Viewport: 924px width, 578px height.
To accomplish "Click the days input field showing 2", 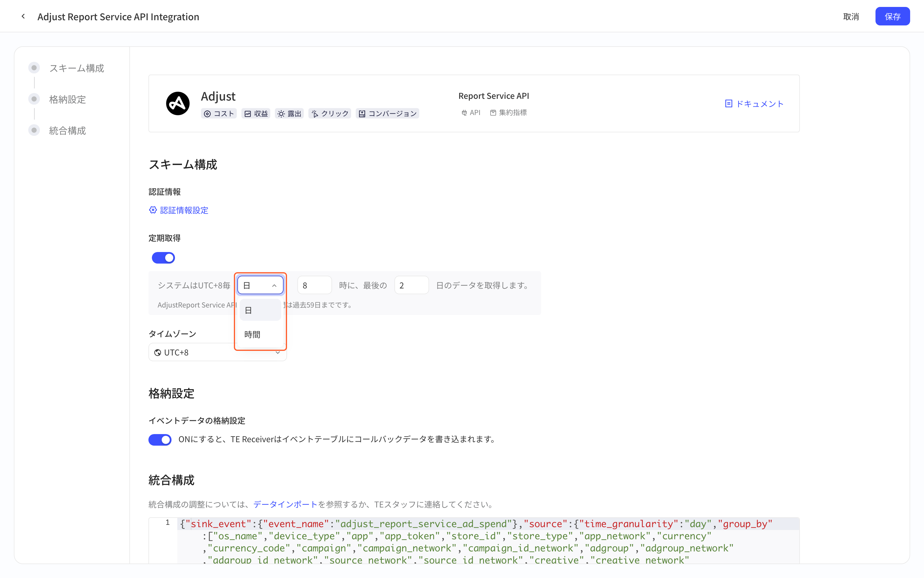I will [411, 285].
